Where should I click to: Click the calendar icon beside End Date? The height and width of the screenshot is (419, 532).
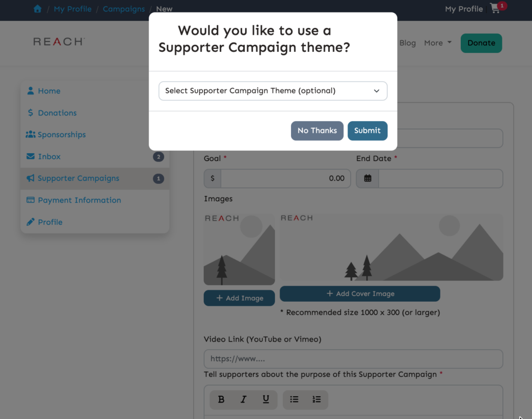[368, 178]
